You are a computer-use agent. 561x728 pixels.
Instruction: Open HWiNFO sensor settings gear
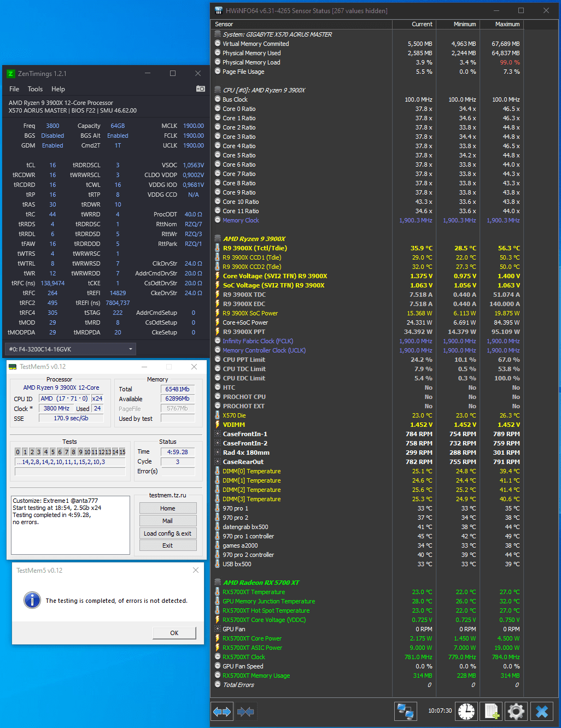(517, 711)
